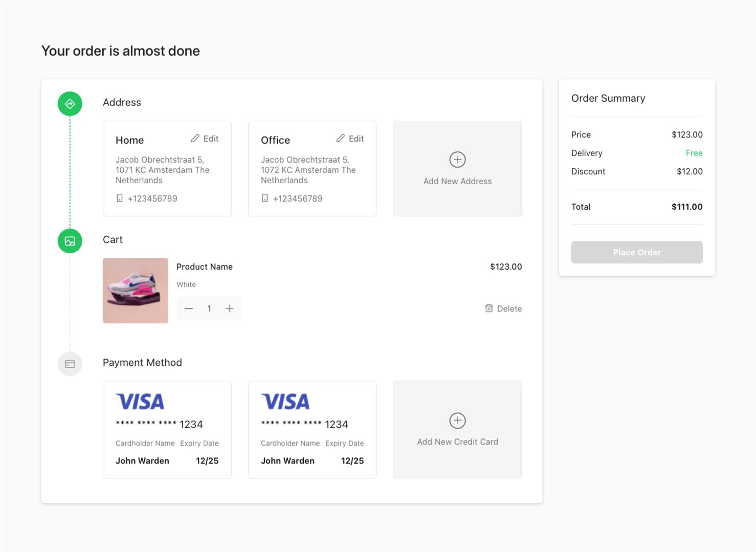This screenshot has width=756, height=552.
Task: Select the Office address title
Action: coord(275,140)
